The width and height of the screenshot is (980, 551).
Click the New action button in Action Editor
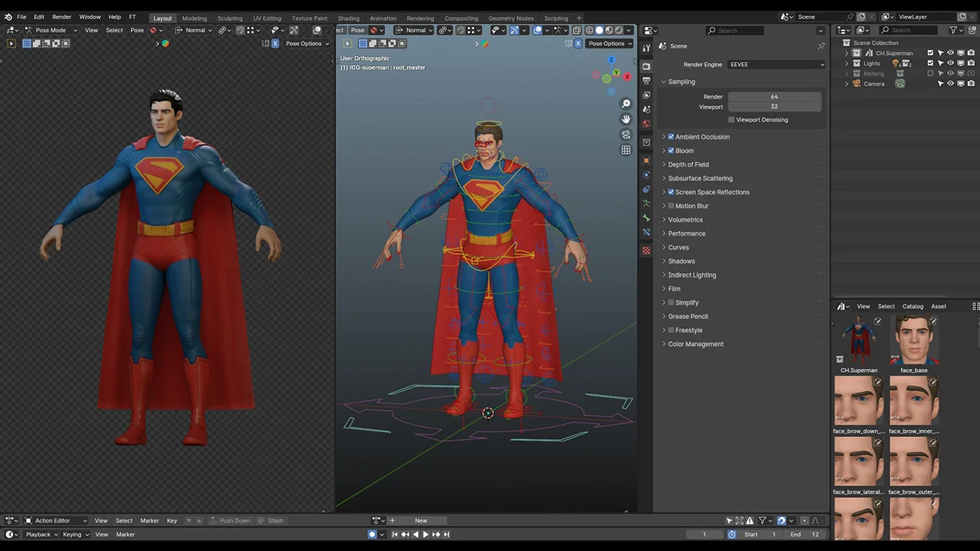coord(421,521)
